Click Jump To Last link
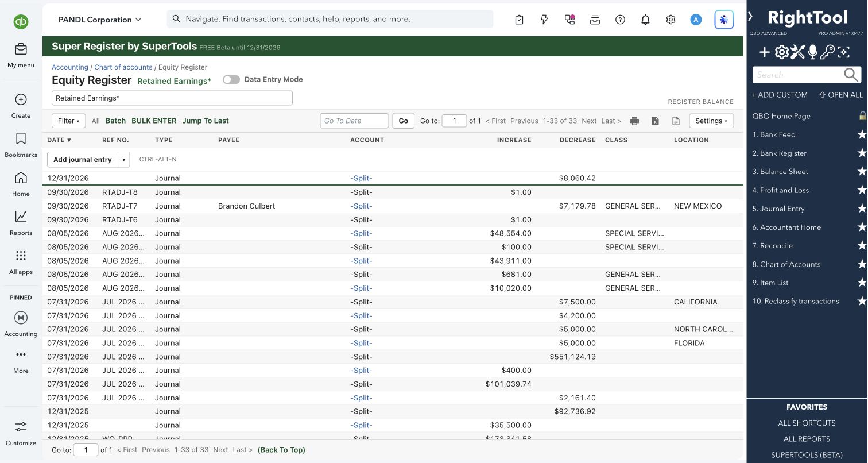868x463 pixels. point(206,121)
